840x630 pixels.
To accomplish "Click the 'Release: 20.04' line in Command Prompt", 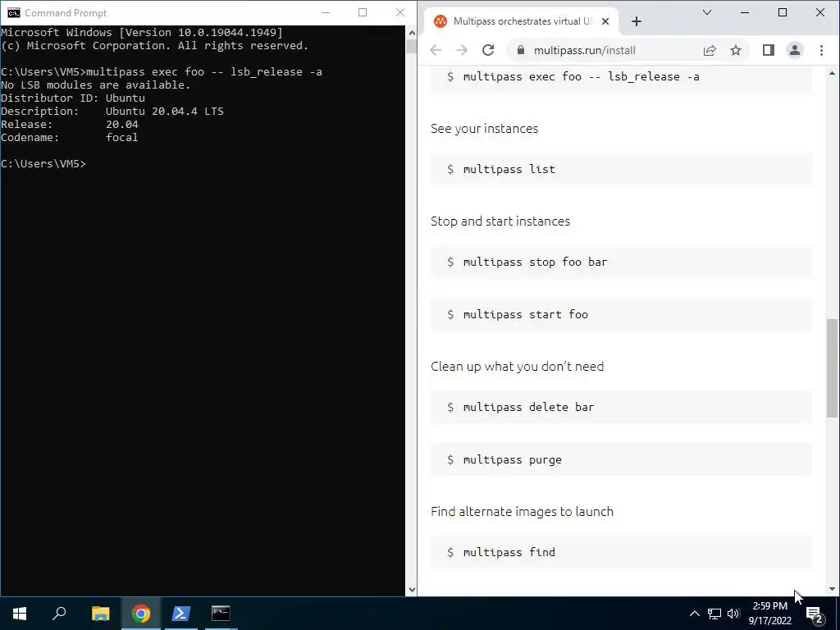I will coord(70,125).
